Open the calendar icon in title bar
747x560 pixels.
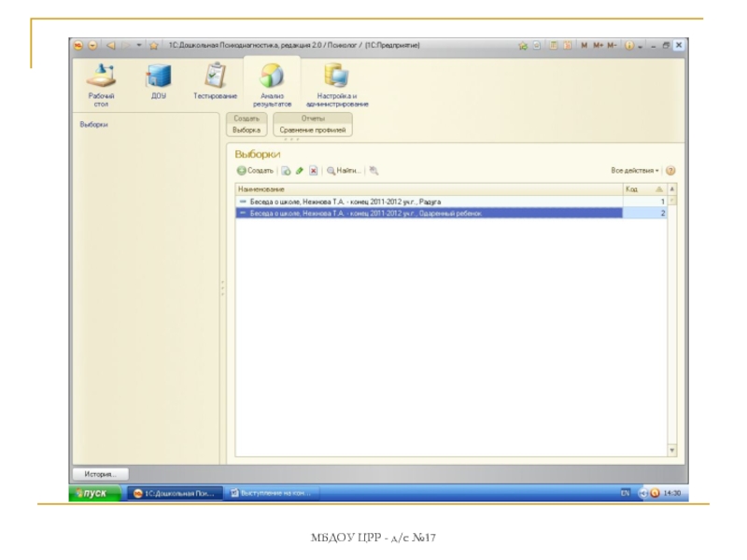(x=567, y=45)
